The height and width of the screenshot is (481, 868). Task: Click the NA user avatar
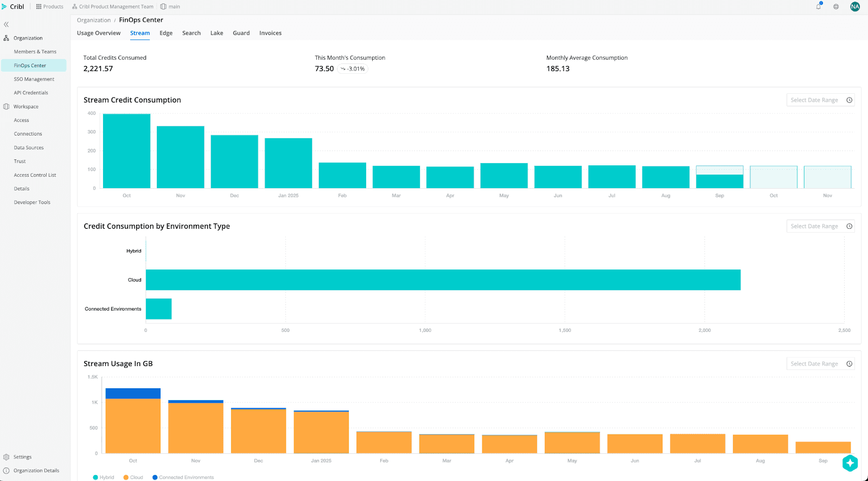pos(855,7)
